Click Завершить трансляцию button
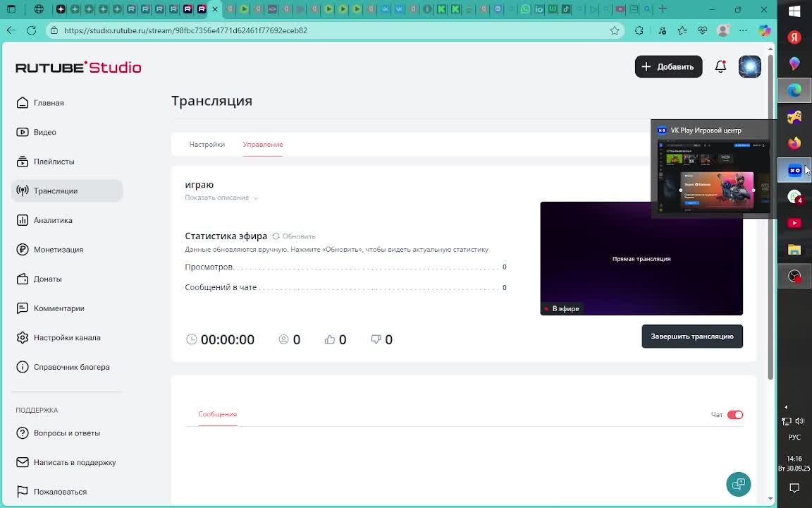Image resolution: width=812 pixels, height=508 pixels. (x=692, y=337)
